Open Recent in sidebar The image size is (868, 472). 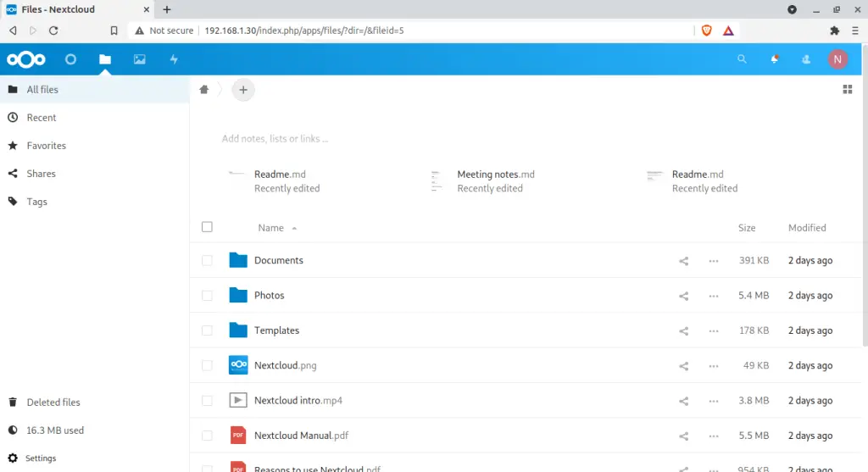tap(95, 117)
